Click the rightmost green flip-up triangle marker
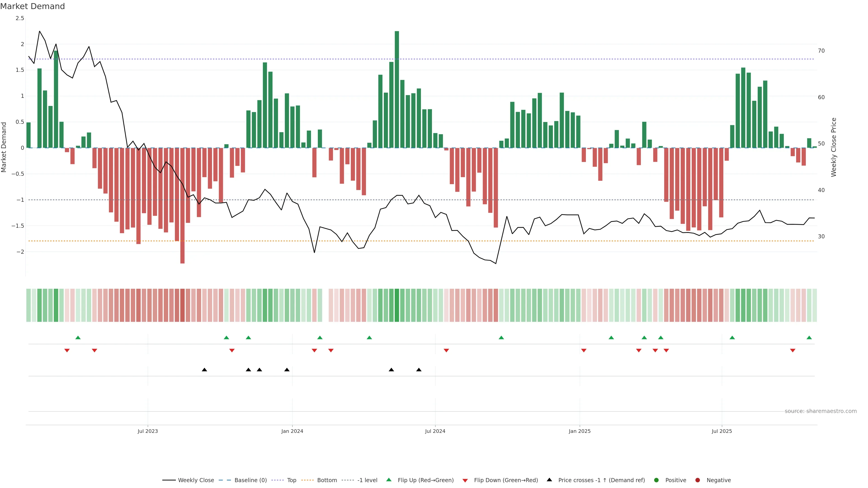This screenshot has width=868, height=488. coord(809,338)
